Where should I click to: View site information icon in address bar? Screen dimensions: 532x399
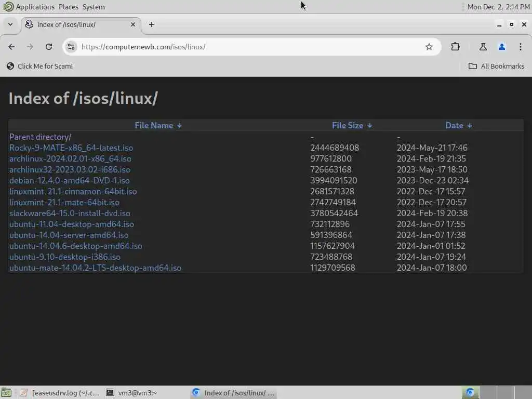point(71,47)
